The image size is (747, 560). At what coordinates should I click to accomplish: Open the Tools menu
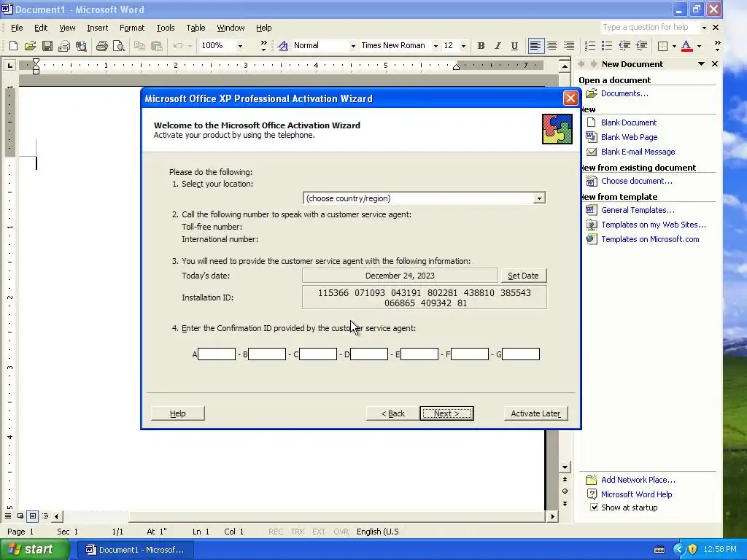166,28
